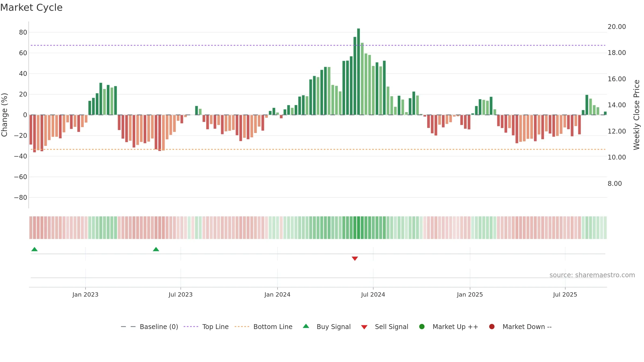Click the 8.00 price axis label
This screenshot has height=362, width=644.
[615, 183]
